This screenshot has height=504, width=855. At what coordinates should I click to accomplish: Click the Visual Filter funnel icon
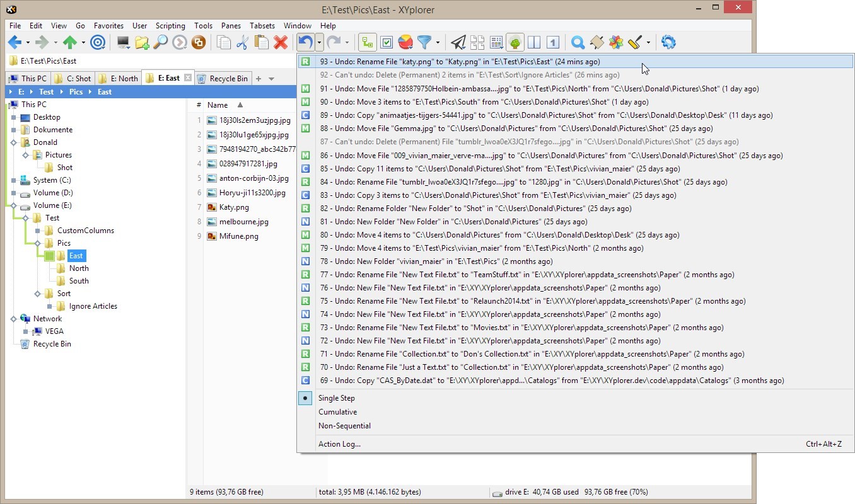click(x=425, y=42)
